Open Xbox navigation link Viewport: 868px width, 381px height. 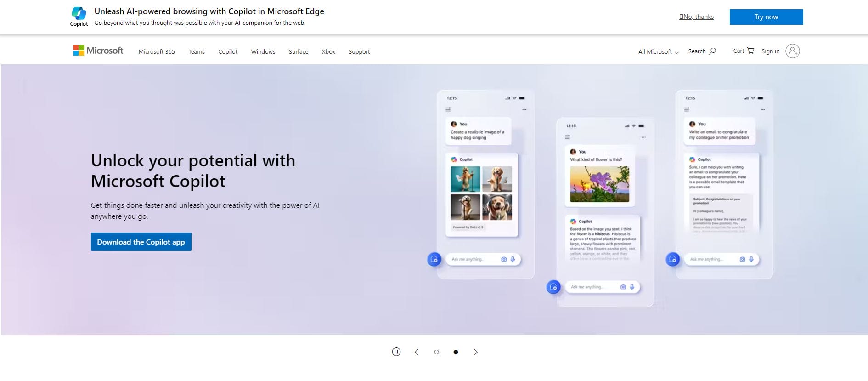pos(328,51)
